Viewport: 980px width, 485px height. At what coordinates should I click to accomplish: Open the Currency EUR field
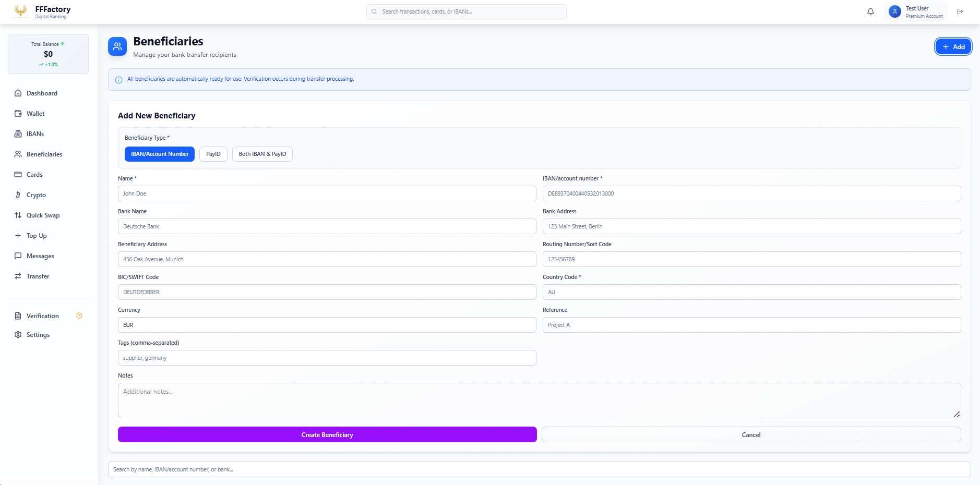point(327,325)
